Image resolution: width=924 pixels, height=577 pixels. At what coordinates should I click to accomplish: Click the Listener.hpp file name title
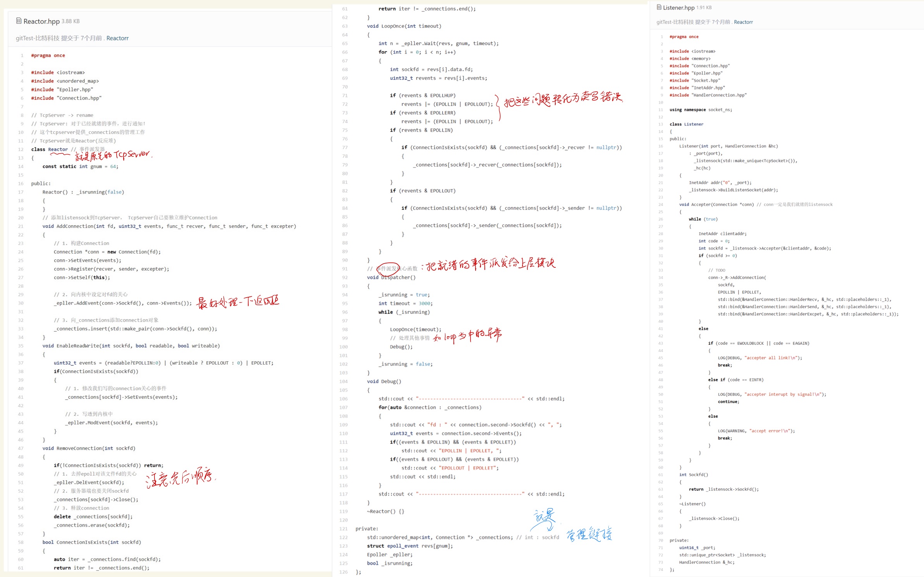click(x=678, y=8)
